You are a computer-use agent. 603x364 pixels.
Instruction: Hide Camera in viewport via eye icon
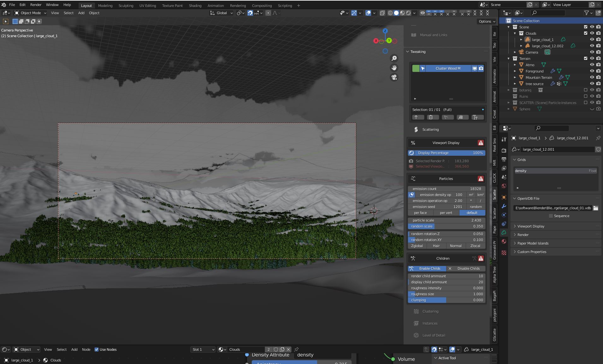click(x=592, y=52)
